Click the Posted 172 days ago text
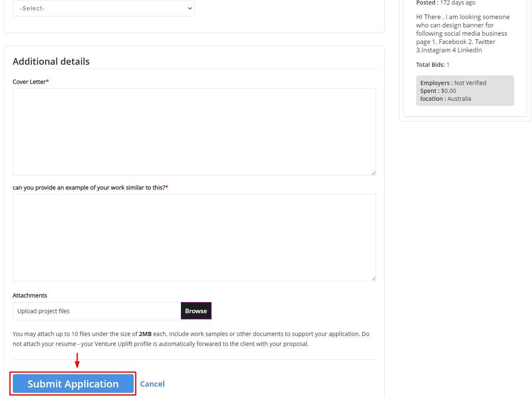The width and height of the screenshot is (532, 397). point(446,3)
